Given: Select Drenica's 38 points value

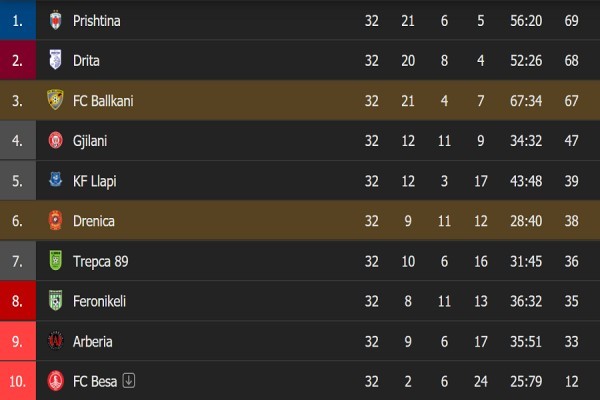Looking at the screenshot, I should click(x=572, y=220).
